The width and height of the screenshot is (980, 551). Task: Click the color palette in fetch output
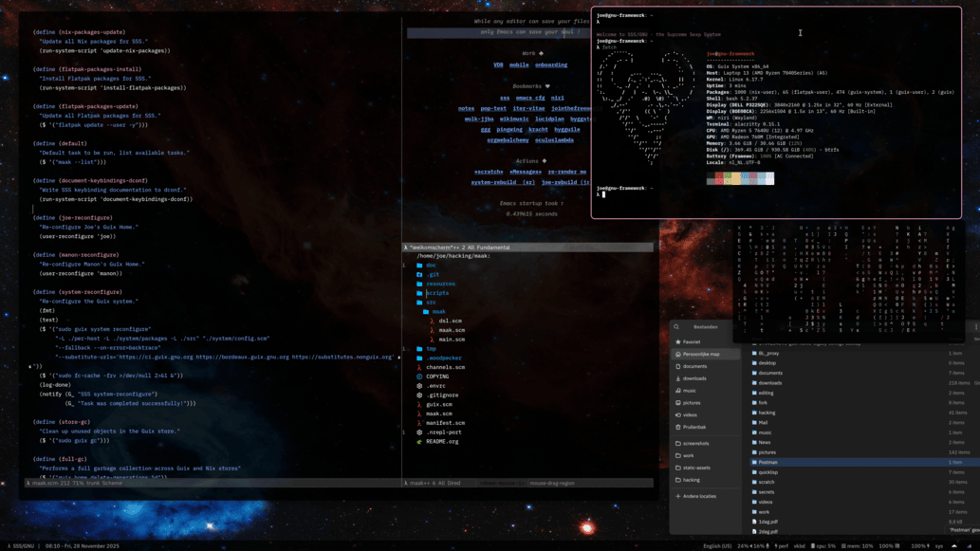(740, 178)
